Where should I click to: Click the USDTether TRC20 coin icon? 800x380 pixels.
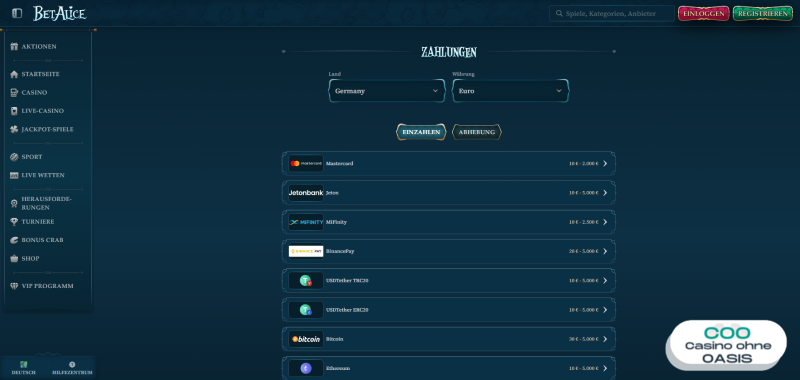[306, 281]
